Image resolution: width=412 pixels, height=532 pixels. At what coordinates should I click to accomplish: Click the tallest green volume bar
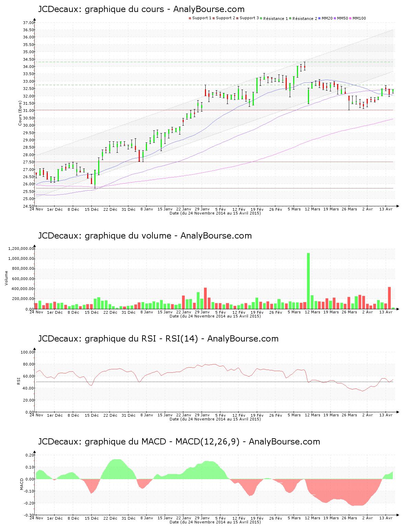[x=308, y=281]
